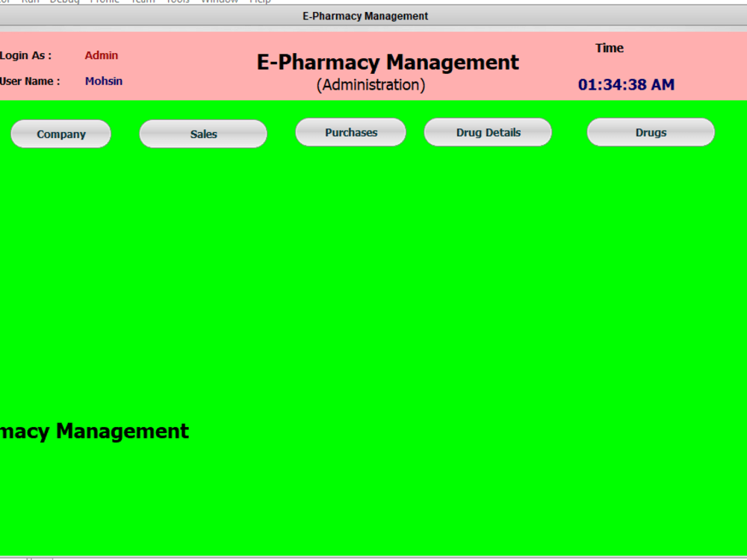Screen dimensions: 747x560
Task: Open the Profile menu
Action: click(x=105, y=1)
